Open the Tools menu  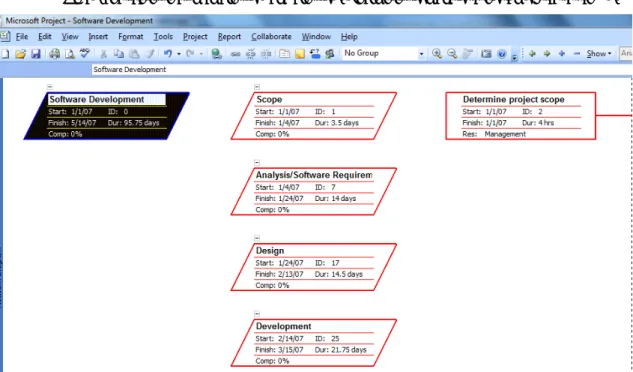(163, 37)
